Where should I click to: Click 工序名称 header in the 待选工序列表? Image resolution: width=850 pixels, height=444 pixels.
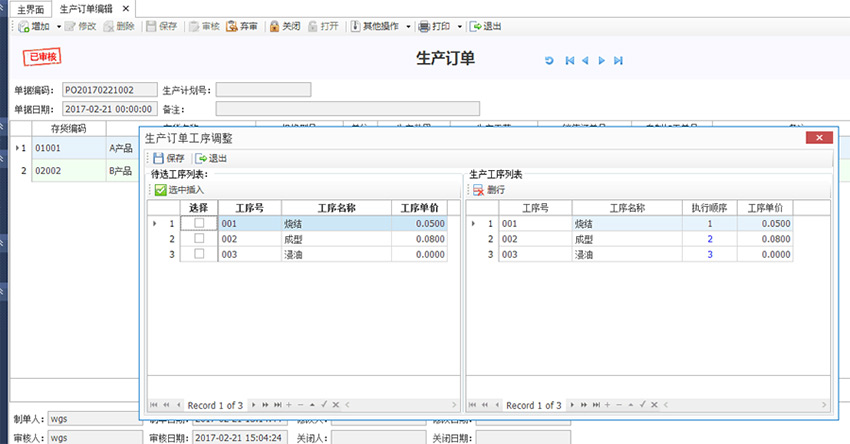tap(336, 208)
